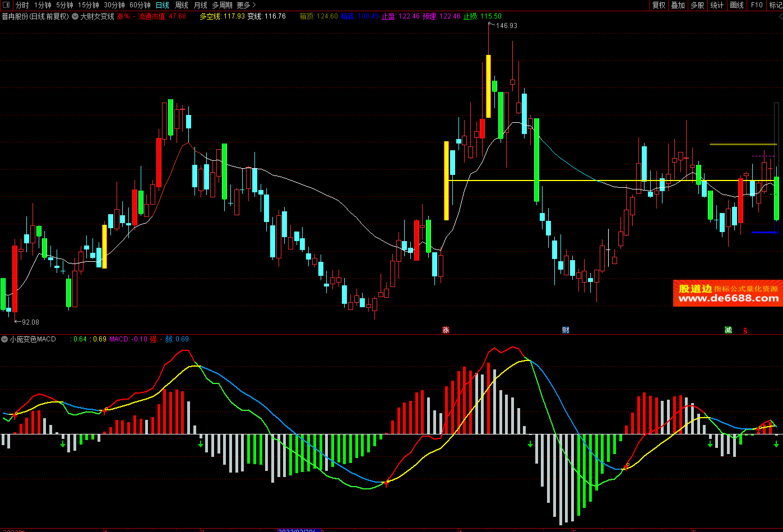Click the MACD: -0.10 value
This screenshot has height=532, width=783.
128,339
